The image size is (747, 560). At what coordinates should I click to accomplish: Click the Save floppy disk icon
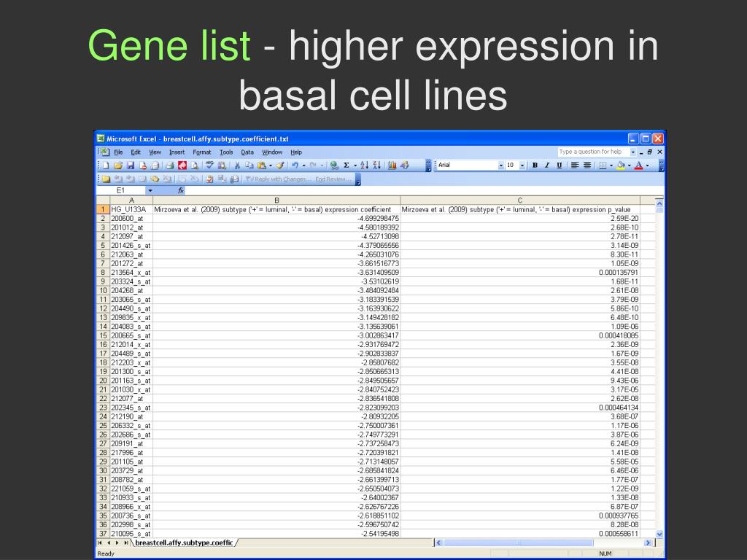click(130, 166)
